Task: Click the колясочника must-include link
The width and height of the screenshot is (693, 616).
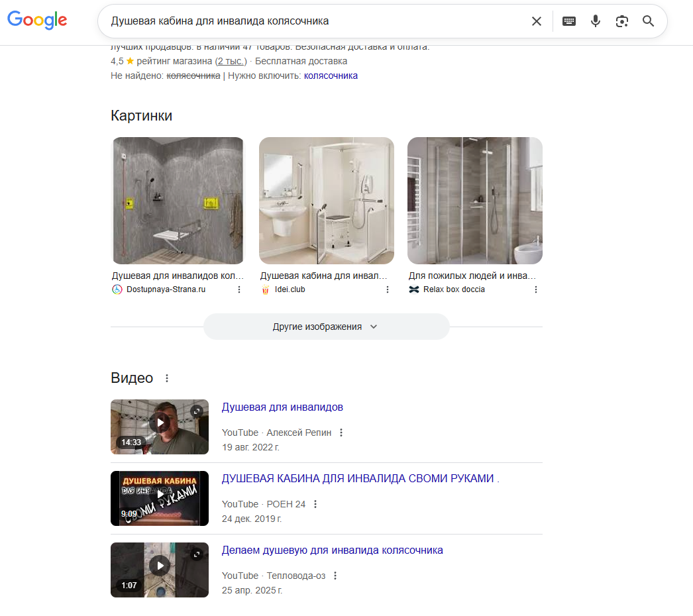Action: tap(331, 76)
